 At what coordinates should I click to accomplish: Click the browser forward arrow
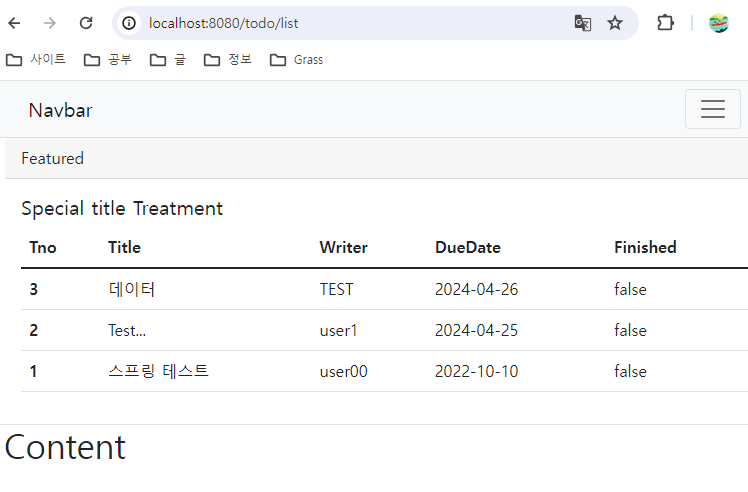tap(50, 23)
